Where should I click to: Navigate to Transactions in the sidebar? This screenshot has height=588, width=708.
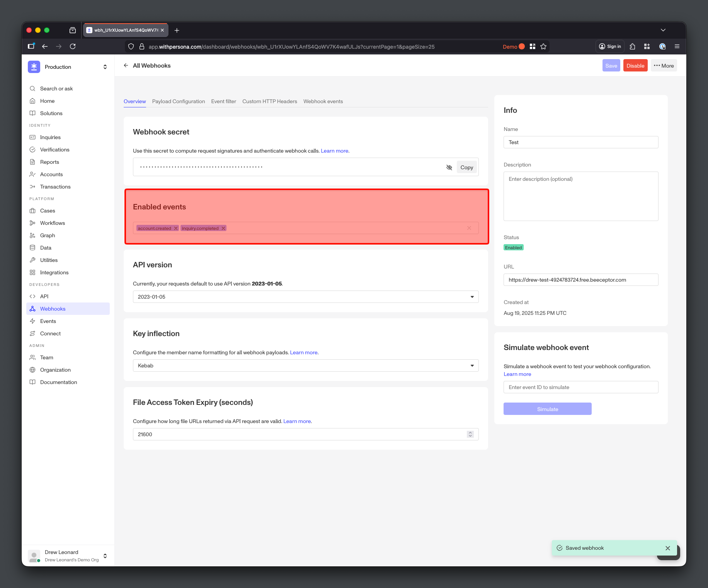pos(55,187)
